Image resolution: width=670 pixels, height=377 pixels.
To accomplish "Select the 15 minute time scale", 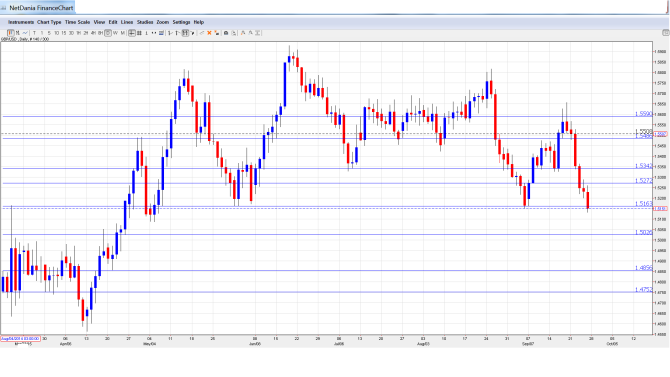I will pos(64,33).
